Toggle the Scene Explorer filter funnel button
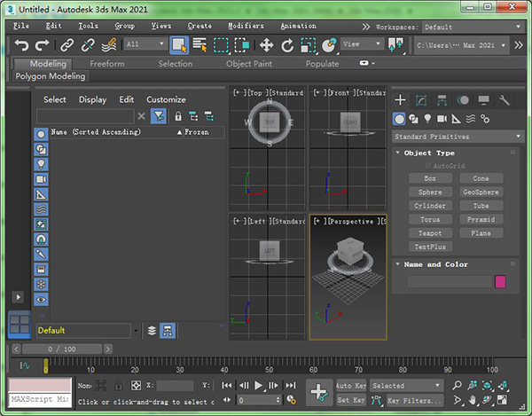Image resolution: width=532 pixels, height=416 pixels. pos(159,116)
